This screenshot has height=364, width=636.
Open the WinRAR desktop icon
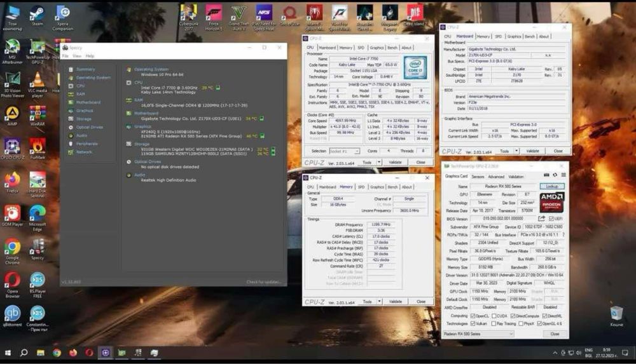pos(38,116)
